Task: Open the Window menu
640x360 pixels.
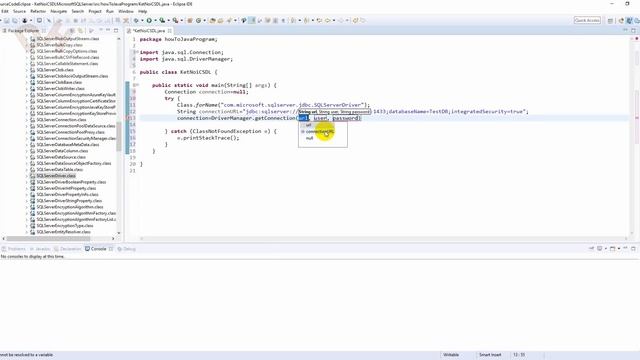Action: (126, 11)
